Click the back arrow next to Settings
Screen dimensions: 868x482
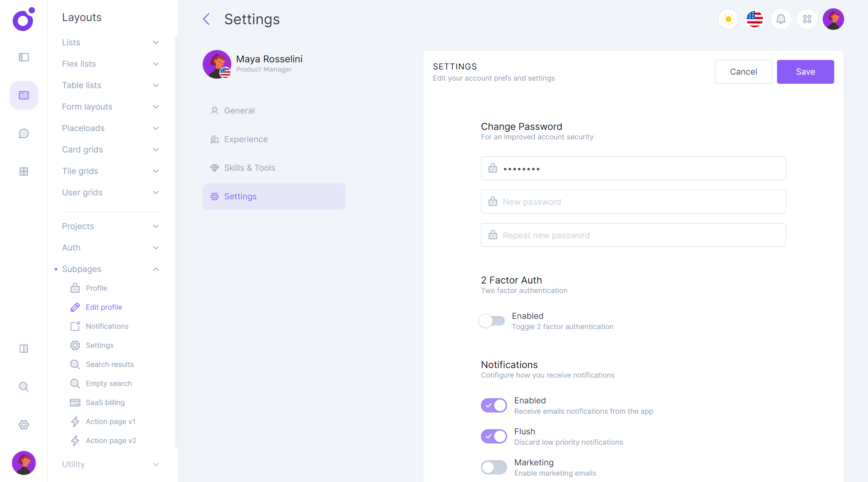coord(206,19)
